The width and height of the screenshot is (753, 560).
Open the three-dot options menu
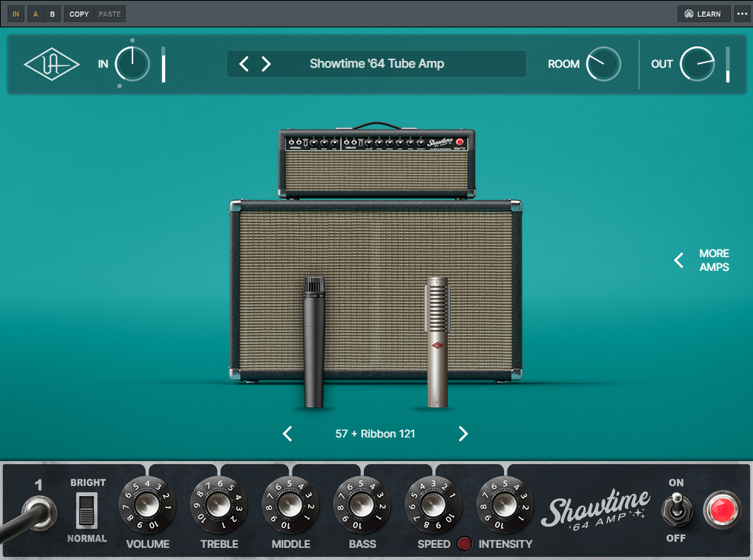point(742,14)
